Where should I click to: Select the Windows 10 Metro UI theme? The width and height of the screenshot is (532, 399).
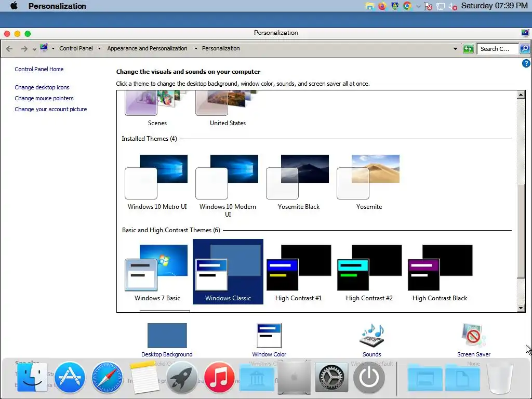tap(157, 182)
